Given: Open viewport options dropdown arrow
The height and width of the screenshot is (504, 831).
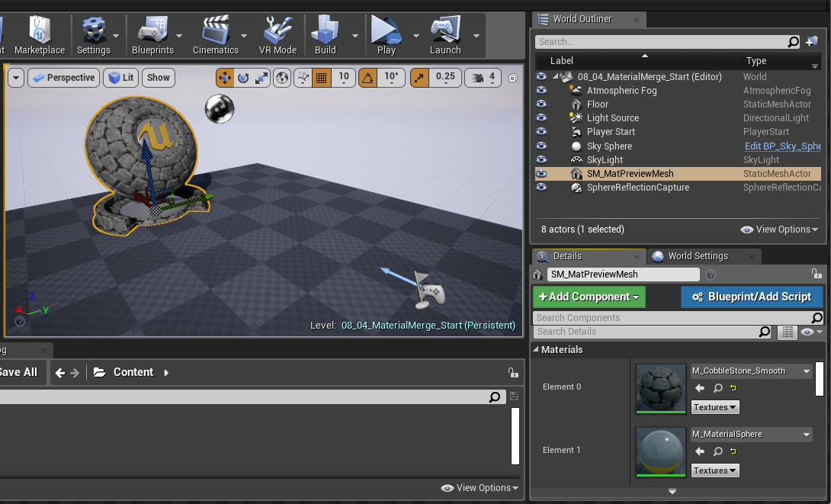Looking at the screenshot, I should 16,78.
